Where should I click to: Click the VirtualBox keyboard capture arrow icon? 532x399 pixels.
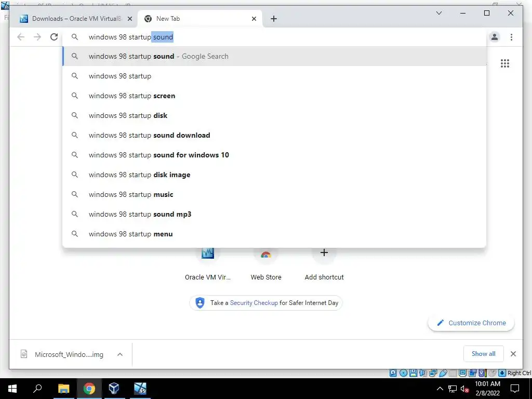[502, 373]
